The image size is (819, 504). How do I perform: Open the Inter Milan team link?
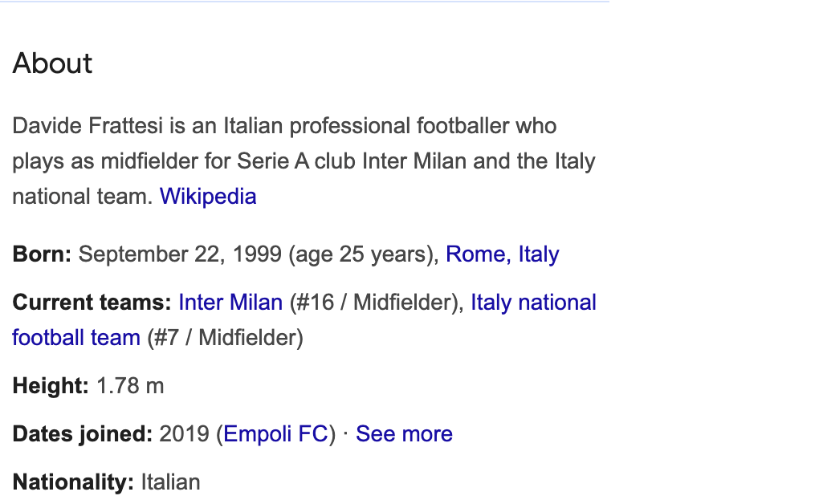[x=230, y=303]
